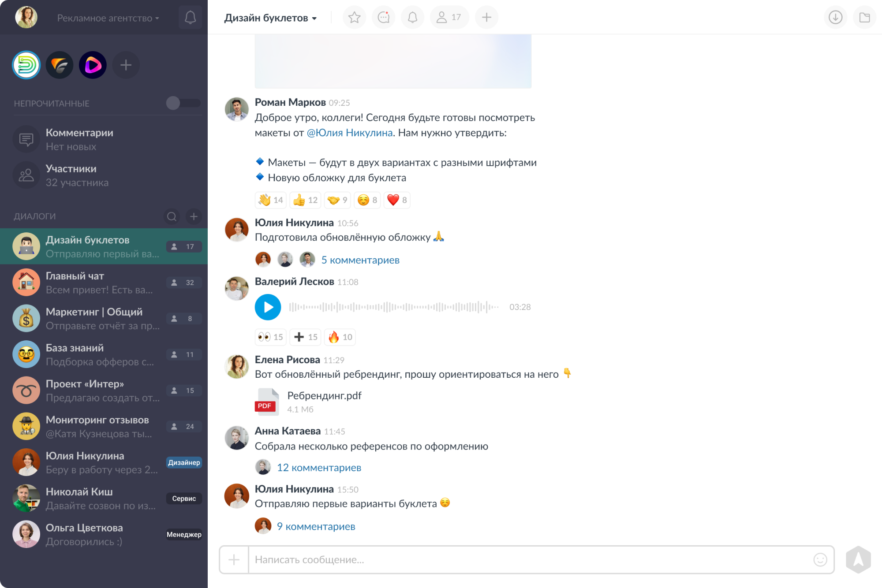Open the emoji picker in message box
The image size is (882, 588).
tap(820, 560)
